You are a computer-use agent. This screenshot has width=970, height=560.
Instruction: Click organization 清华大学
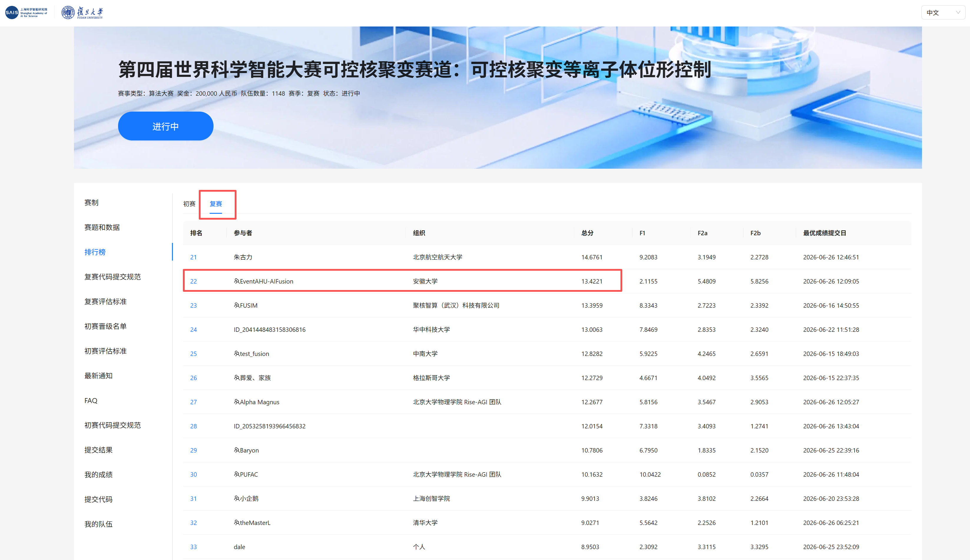(425, 523)
